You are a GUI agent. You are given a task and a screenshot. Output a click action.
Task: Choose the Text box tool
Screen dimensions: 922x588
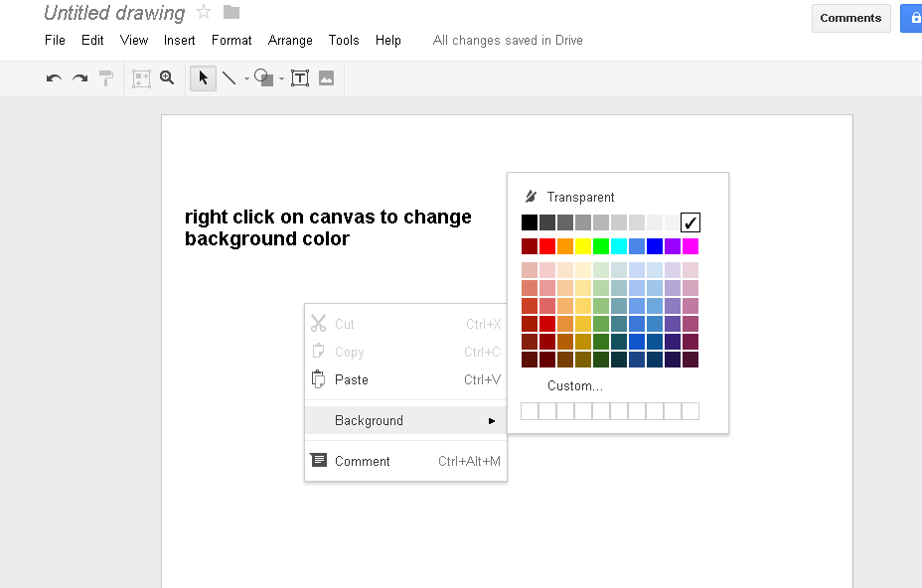(x=299, y=78)
